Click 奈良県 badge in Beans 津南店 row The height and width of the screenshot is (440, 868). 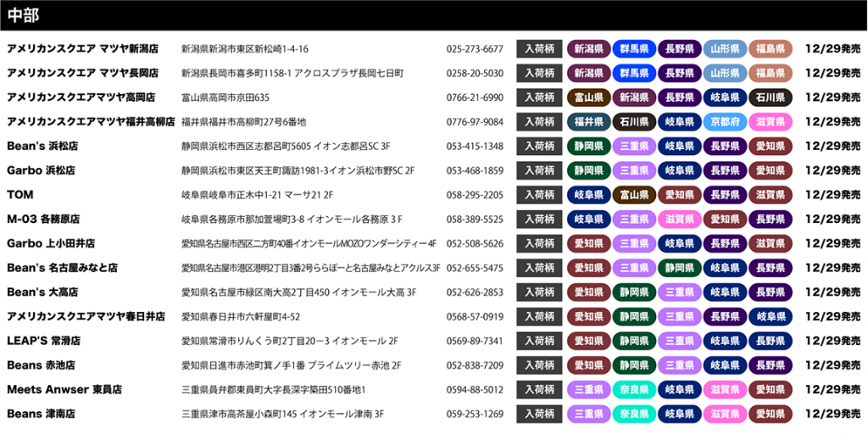(634, 415)
